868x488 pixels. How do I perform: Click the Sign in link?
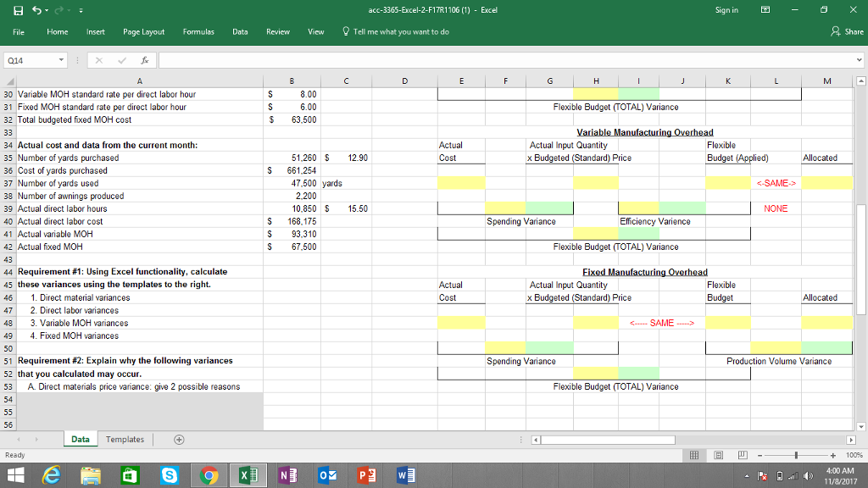(x=726, y=8)
